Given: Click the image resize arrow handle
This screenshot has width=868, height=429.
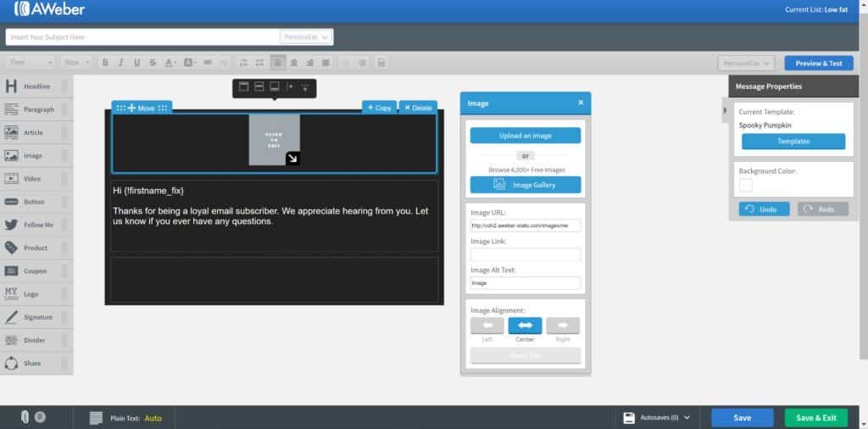Looking at the screenshot, I should click(292, 159).
